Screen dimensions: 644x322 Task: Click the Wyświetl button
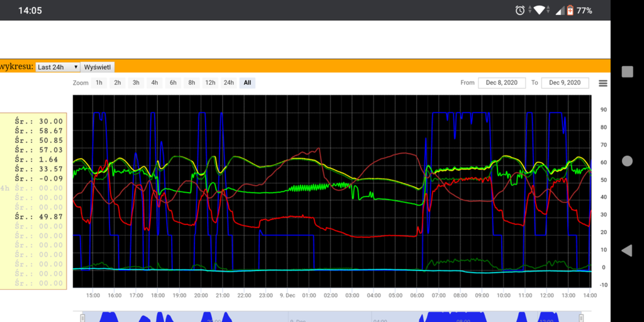97,67
